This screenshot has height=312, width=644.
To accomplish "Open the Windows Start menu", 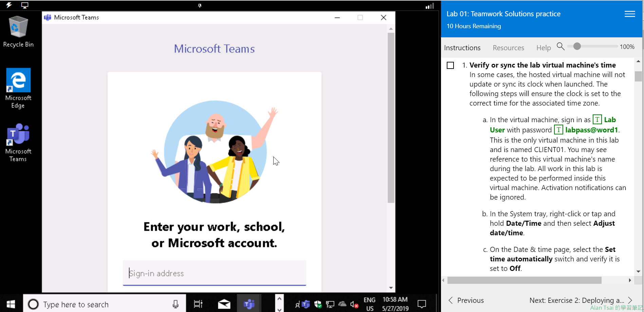I will pos(11,304).
